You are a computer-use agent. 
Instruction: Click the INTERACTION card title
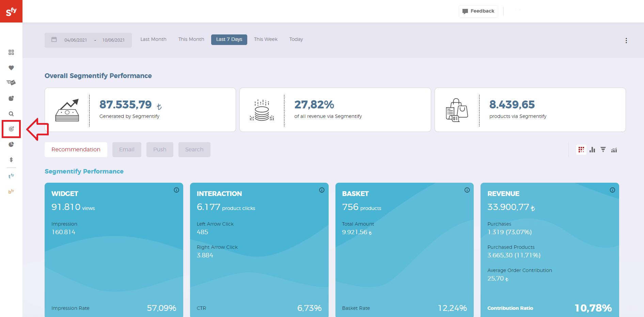tap(219, 194)
